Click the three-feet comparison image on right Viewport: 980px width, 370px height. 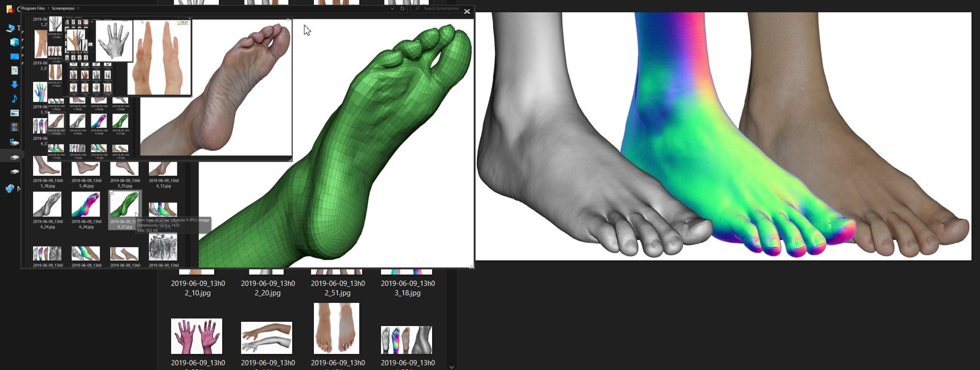723,136
